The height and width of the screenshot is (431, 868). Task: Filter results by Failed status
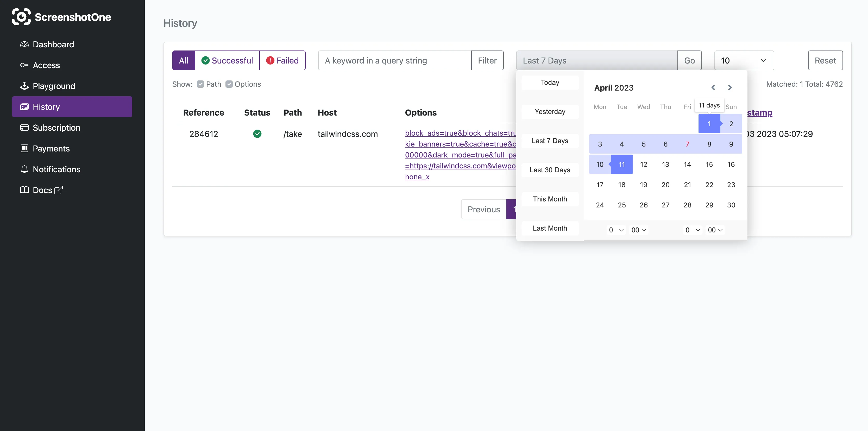pos(282,60)
